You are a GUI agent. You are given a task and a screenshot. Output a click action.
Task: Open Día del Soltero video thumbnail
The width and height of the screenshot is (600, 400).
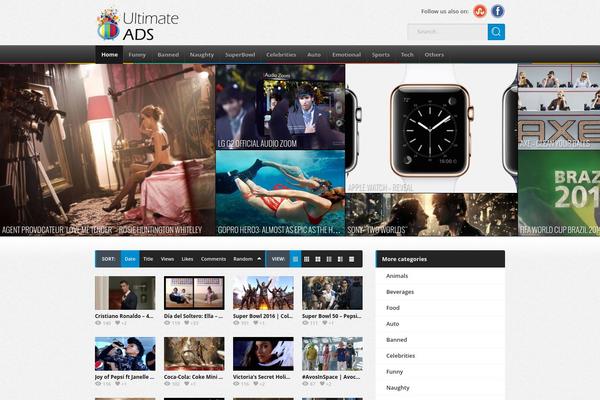pos(194,293)
